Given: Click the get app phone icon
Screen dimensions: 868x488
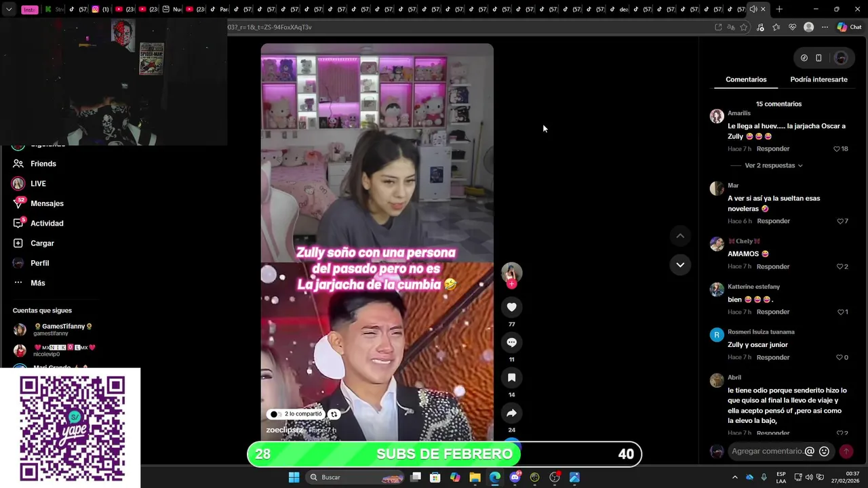Looking at the screenshot, I should [x=818, y=58].
